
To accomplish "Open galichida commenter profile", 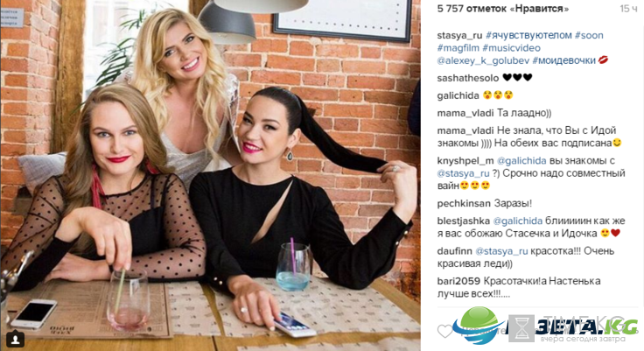I will (x=458, y=95).
